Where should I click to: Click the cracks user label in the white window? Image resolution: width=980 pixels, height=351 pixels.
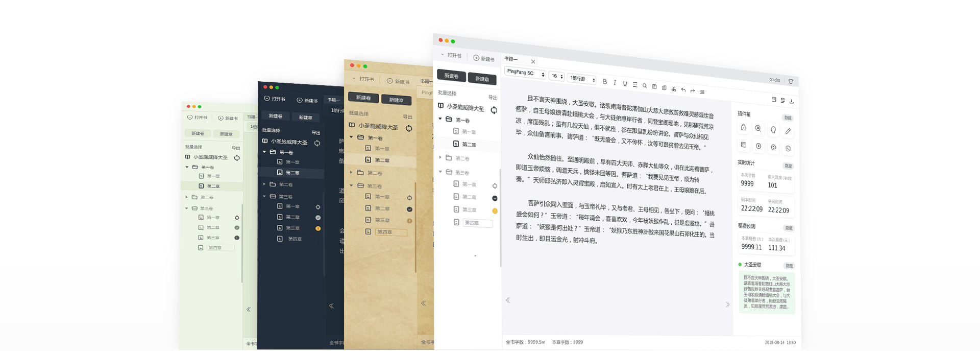point(774,80)
